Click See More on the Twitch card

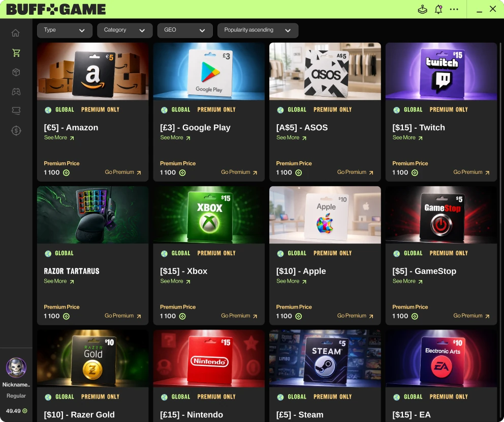(x=407, y=138)
